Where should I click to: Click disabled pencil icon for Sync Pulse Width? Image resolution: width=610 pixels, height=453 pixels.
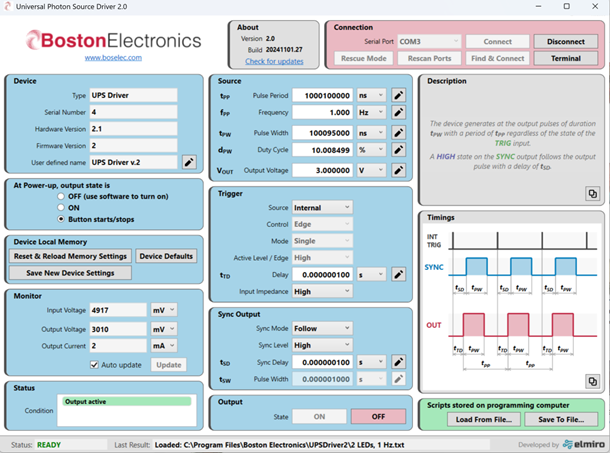398,379
